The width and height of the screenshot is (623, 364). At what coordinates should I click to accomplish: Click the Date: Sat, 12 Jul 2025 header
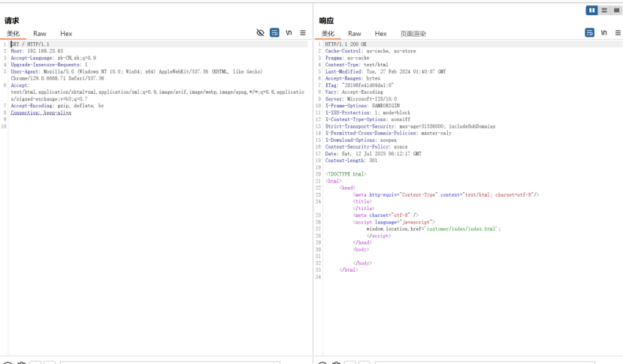[373, 154]
